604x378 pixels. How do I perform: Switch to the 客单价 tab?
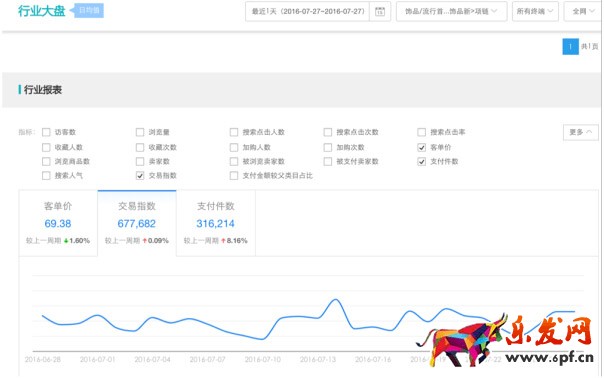(58, 223)
